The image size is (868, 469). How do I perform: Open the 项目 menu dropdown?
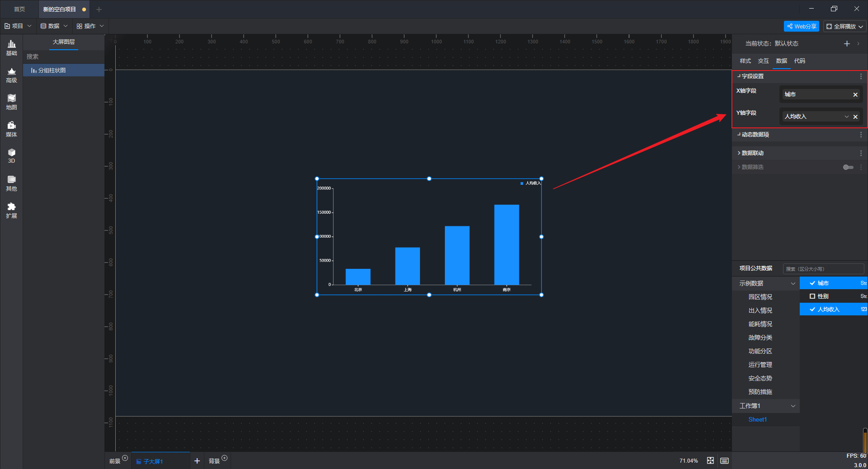pos(18,26)
